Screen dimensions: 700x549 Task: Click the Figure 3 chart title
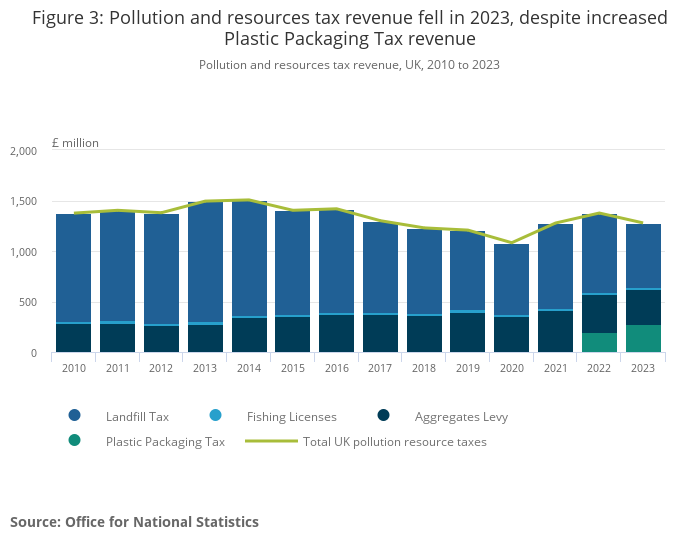pos(349,29)
